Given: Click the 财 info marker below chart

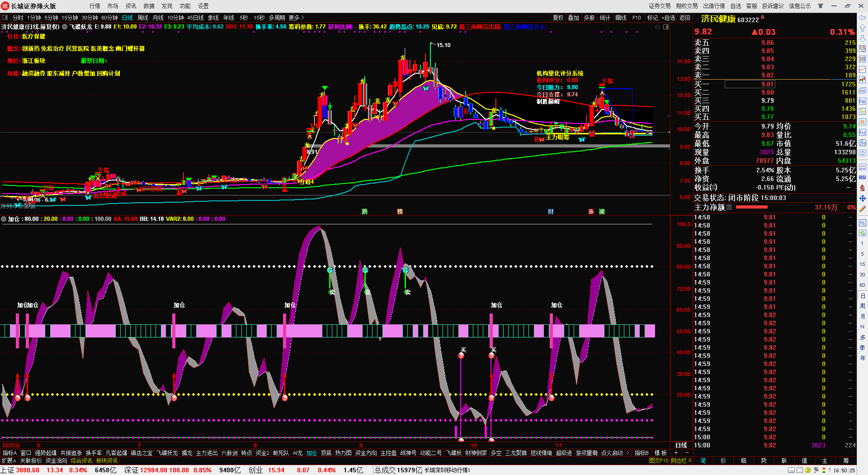Looking at the screenshot, I should [x=551, y=211].
